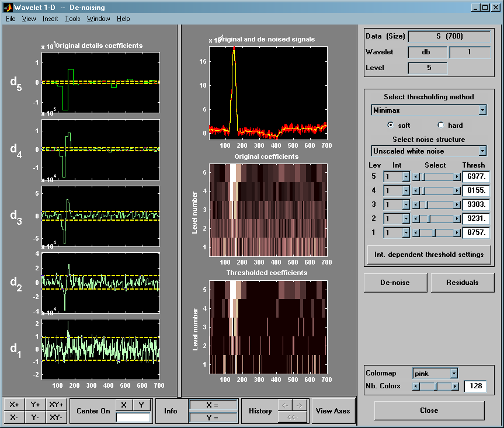Expand the Unscaled white noise dropdown

(x=429, y=151)
